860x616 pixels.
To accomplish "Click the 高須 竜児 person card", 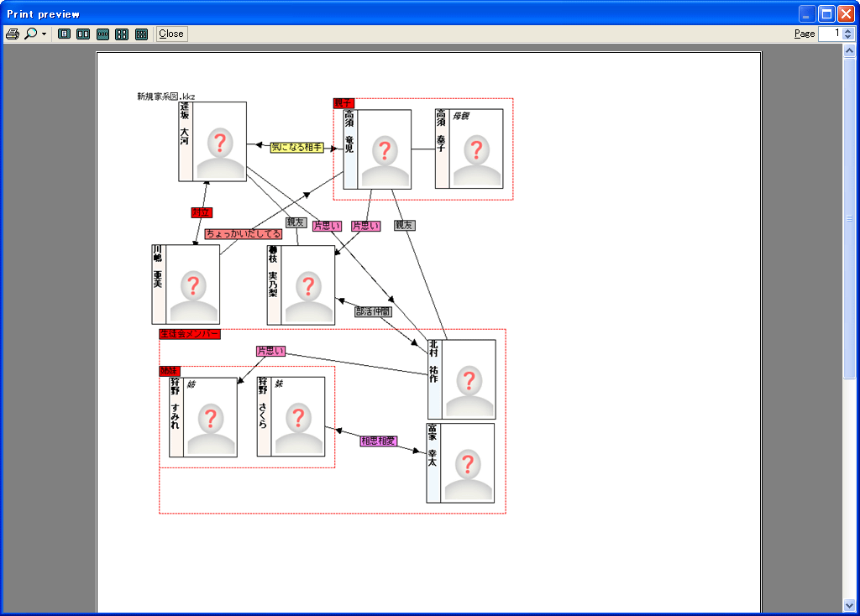I will click(x=377, y=149).
